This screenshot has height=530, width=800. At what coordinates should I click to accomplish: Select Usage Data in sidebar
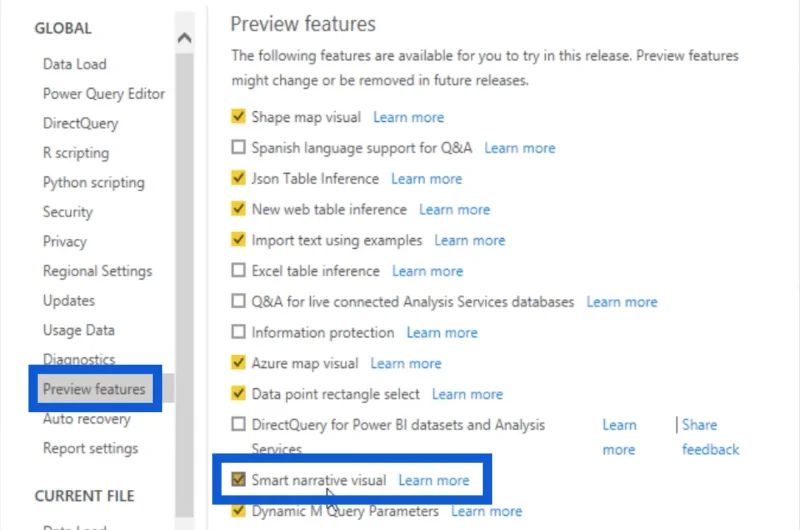coord(79,330)
